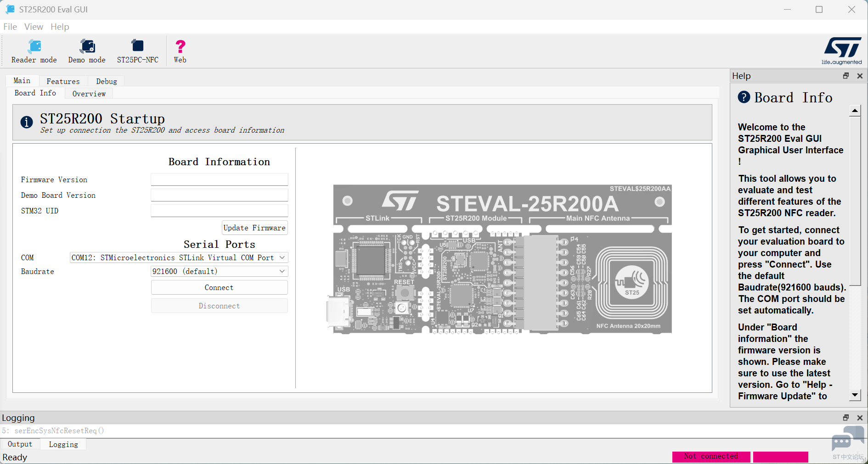Viewport: 868px width, 464px height.
Task: Click Help panel scroll down arrow
Action: pyautogui.click(x=855, y=395)
